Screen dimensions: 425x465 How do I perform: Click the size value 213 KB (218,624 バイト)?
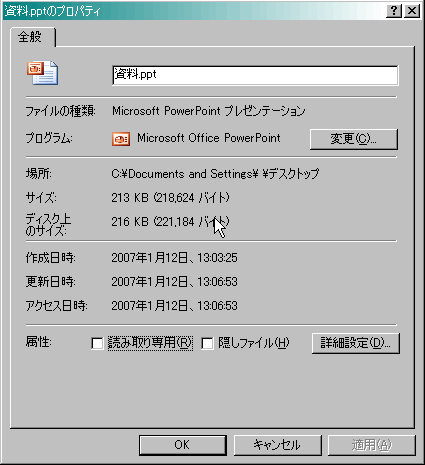170,198
